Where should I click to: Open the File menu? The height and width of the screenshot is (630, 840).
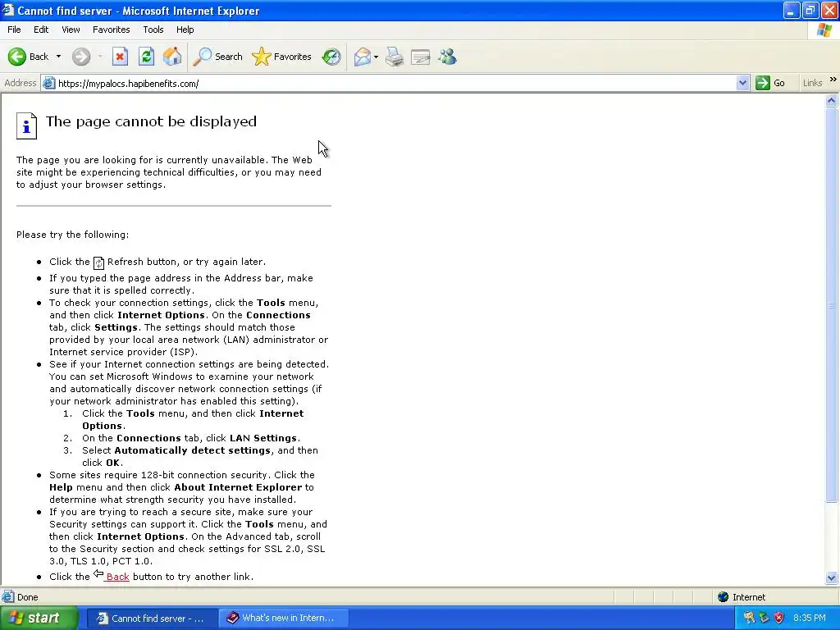[14, 30]
